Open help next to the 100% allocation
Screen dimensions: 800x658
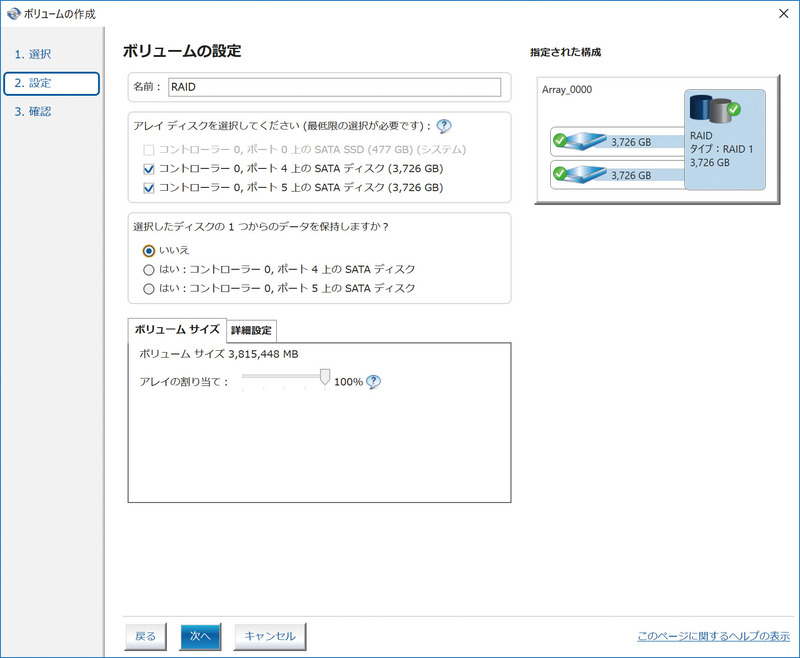point(373,381)
